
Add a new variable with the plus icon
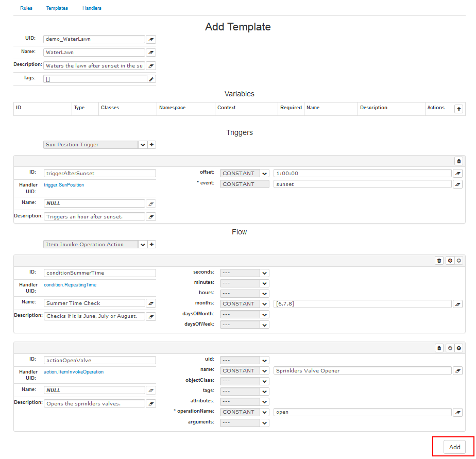pyautogui.click(x=458, y=109)
